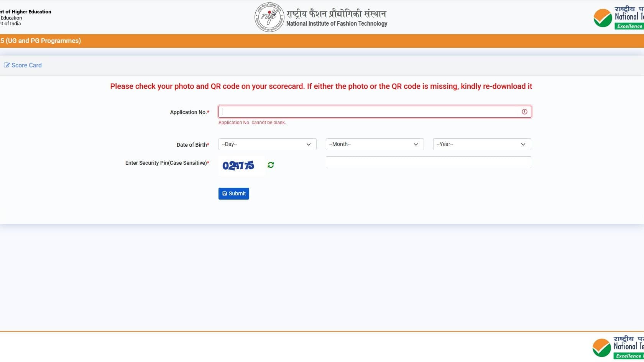
Task: Click the security pin entry box
Action: 428,162
